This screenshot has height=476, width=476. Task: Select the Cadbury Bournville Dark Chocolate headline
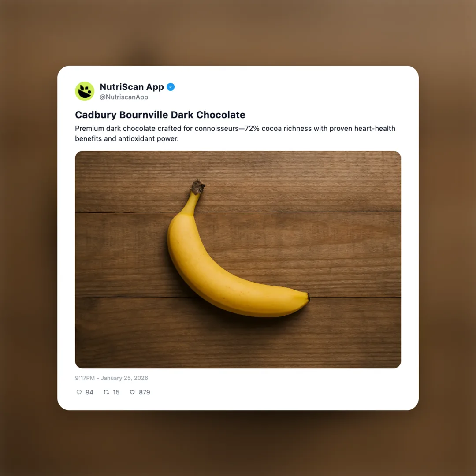(160, 115)
